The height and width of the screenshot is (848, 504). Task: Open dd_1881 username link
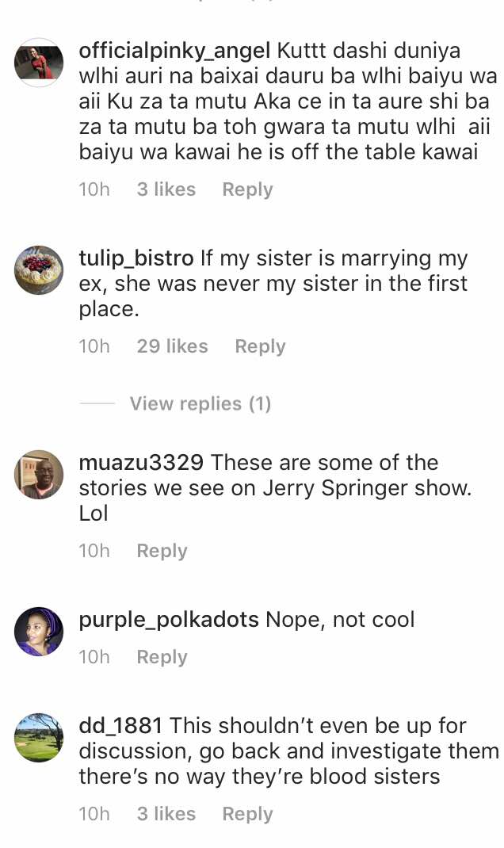pos(121,726)
